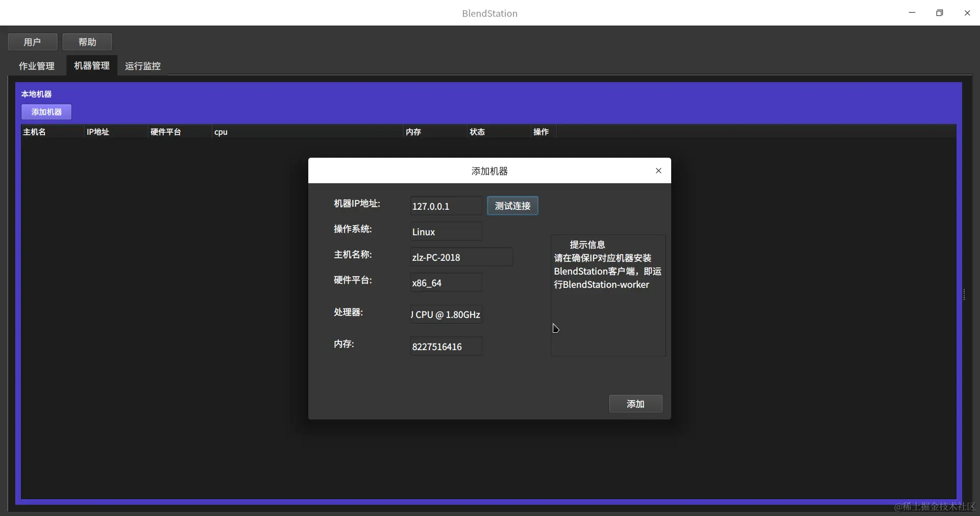Open the 帮助 menu

[87, 42]
